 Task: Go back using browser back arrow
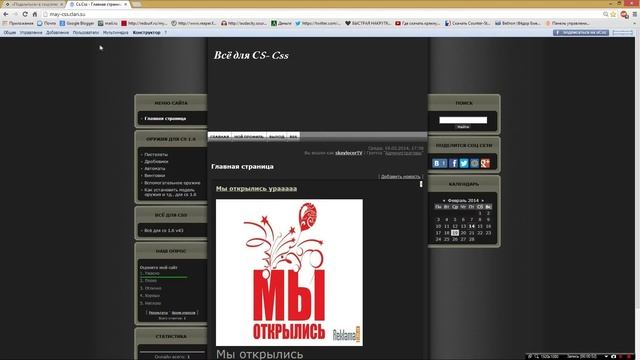coord(6,14)
